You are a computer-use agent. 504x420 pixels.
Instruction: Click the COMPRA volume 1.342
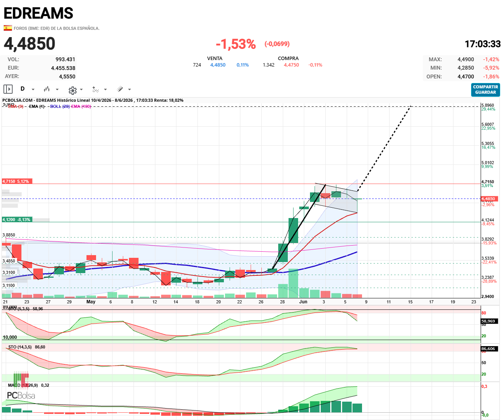tap(269, 65)
